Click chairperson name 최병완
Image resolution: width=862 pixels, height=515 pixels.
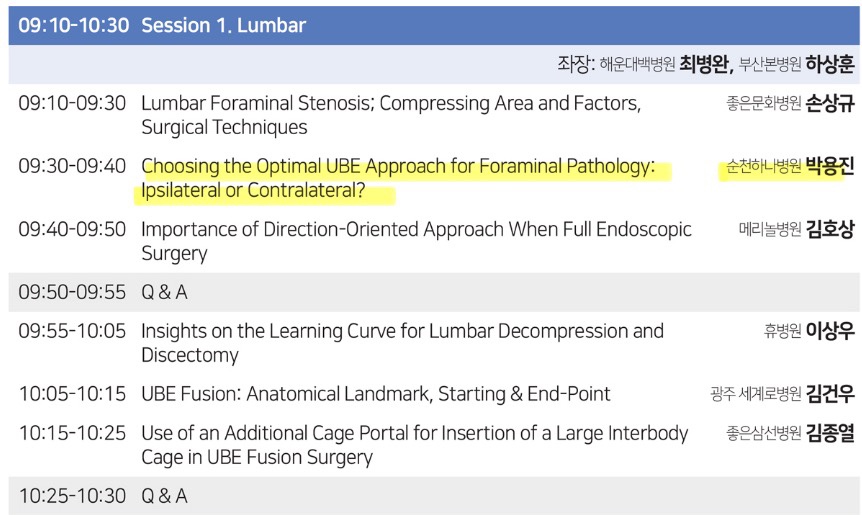pos(705,64)
